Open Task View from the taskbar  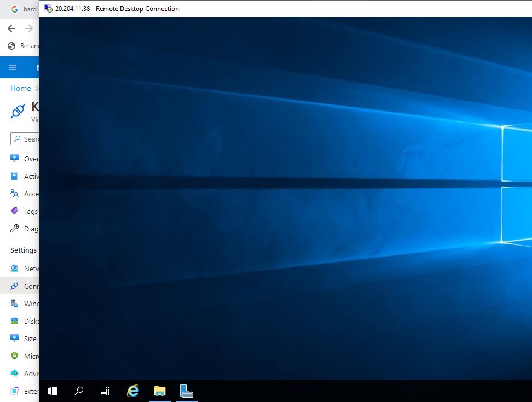pos(105,391)
